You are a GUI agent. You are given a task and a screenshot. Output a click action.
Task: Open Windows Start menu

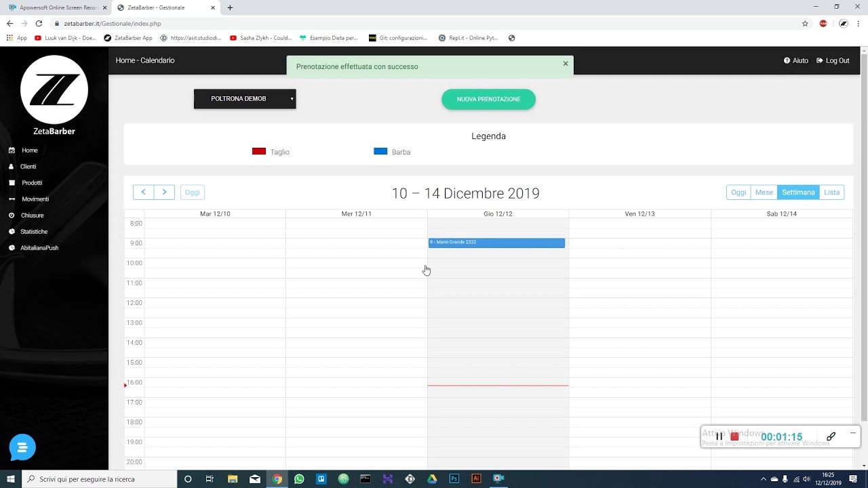(x=11, y=479)
